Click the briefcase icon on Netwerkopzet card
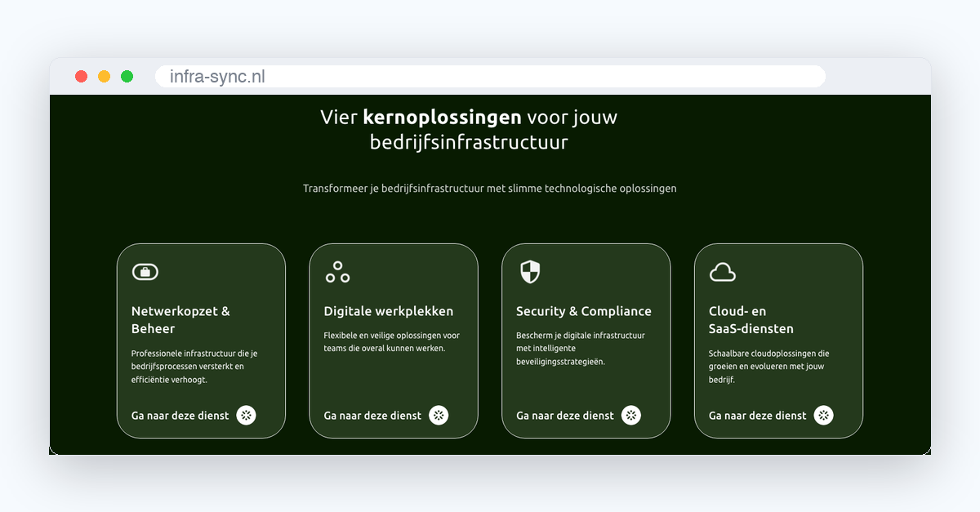 tap(145, 272)
